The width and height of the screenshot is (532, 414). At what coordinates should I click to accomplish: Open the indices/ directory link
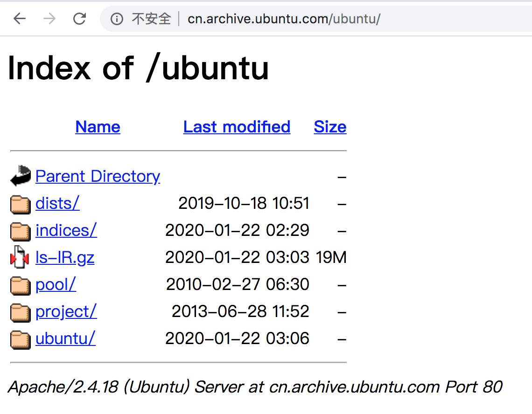tap(66, 230)
